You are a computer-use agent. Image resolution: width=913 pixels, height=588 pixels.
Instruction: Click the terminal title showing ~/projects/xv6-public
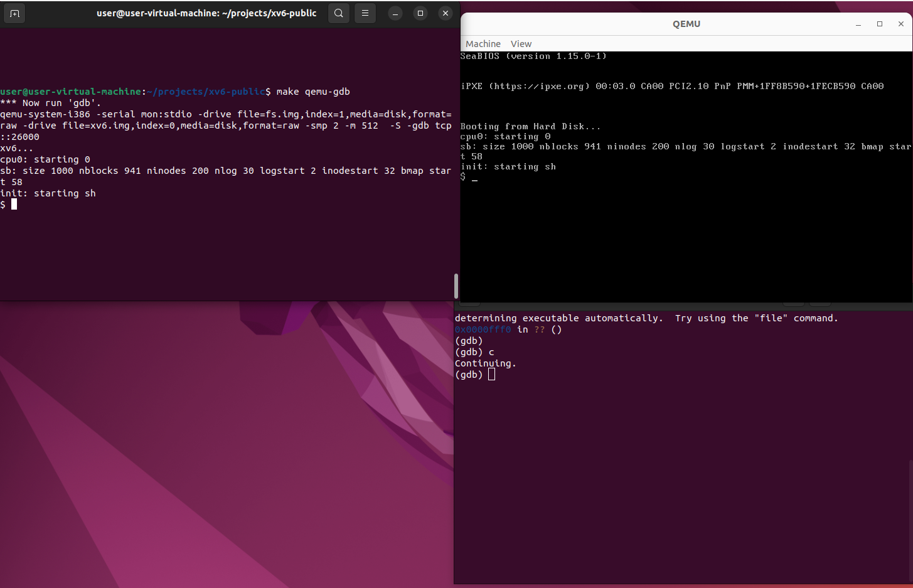(x=206, y=13)
